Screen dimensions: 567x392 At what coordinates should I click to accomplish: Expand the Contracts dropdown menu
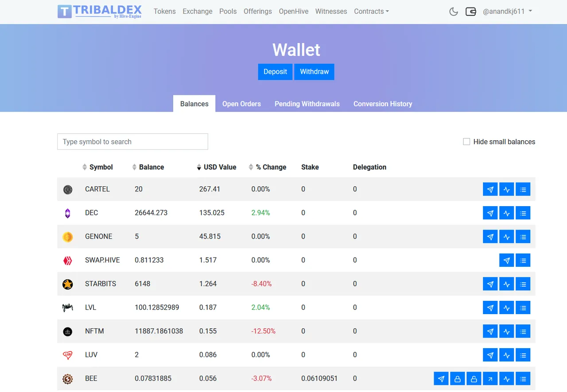coord(371,12)
